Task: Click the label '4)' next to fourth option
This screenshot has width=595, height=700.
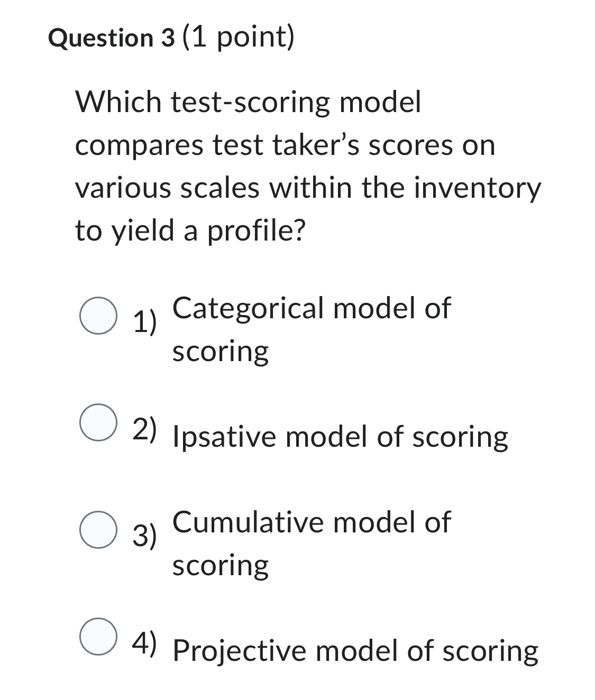Action: (x=144, y=645)
